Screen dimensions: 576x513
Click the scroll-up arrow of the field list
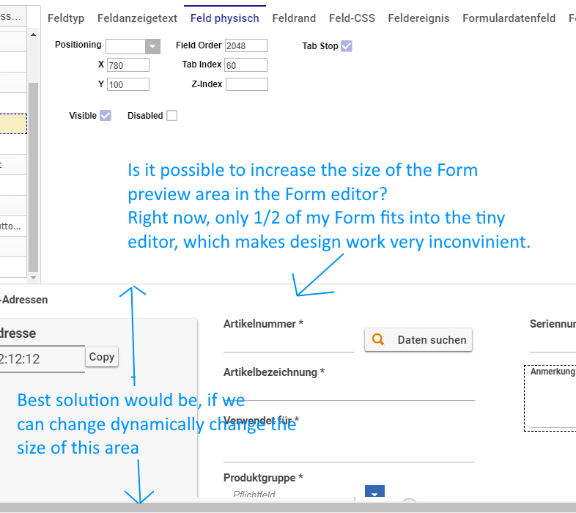[x=33, y=35]
